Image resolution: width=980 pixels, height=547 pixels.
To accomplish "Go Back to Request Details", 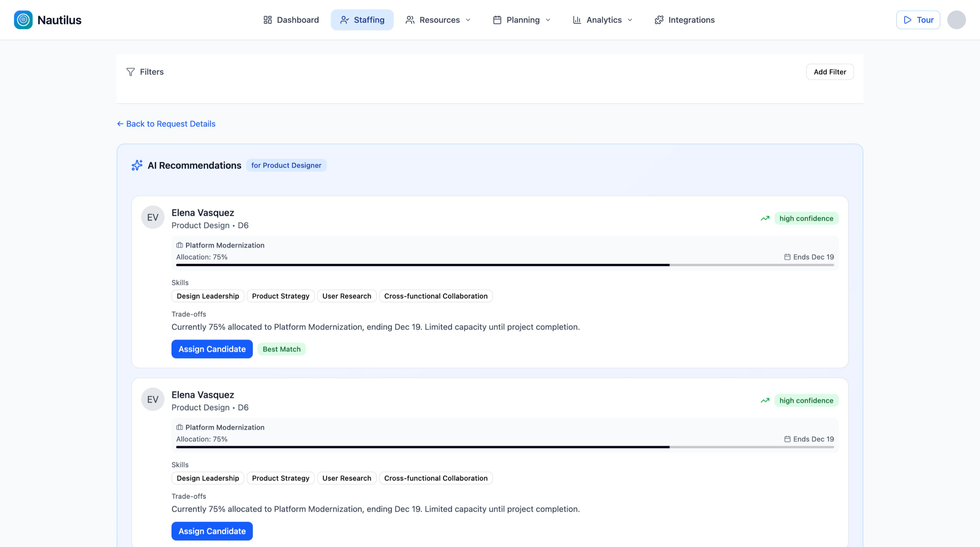I will pyautogui.click(x=166, y=124).
